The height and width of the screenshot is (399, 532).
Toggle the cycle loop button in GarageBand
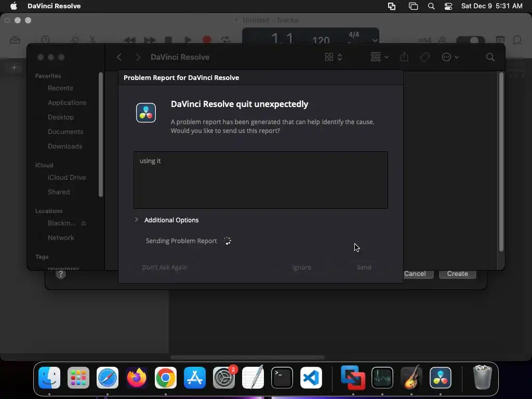point(225,40)
